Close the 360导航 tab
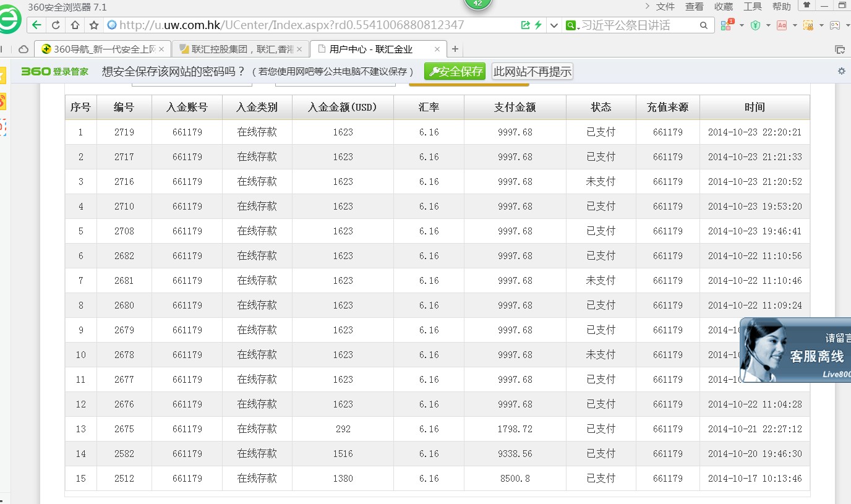 162,49
